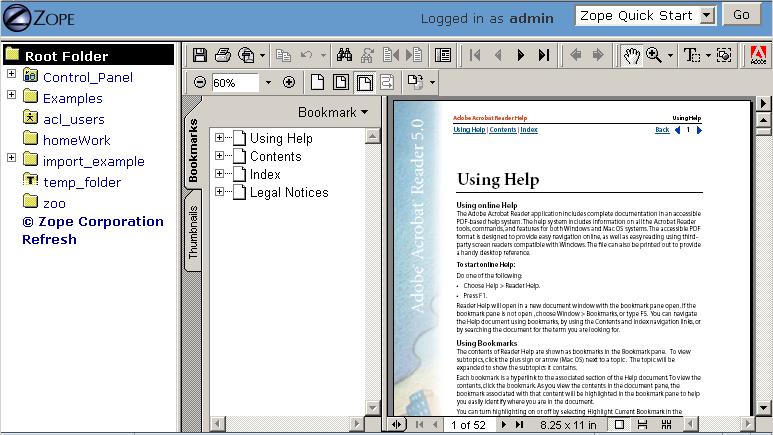Select the Index bookmark text
Viewport: 773px width, 435px height.
point(265,174)
